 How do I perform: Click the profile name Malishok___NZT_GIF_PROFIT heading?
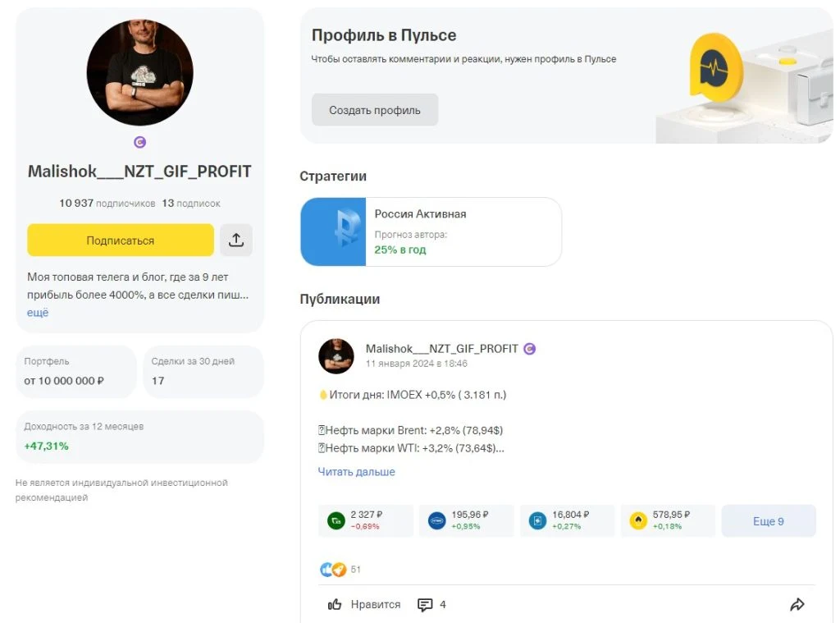139,172
